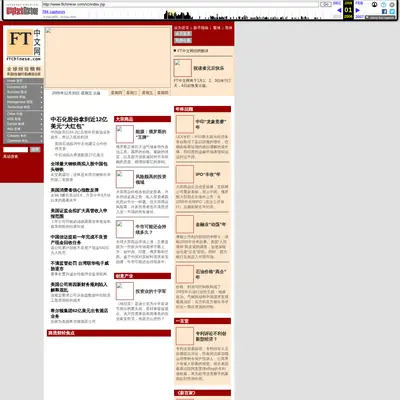Select second weekday tab beside the date
Viewport: 400px width, 400px height.
(132, 93)
